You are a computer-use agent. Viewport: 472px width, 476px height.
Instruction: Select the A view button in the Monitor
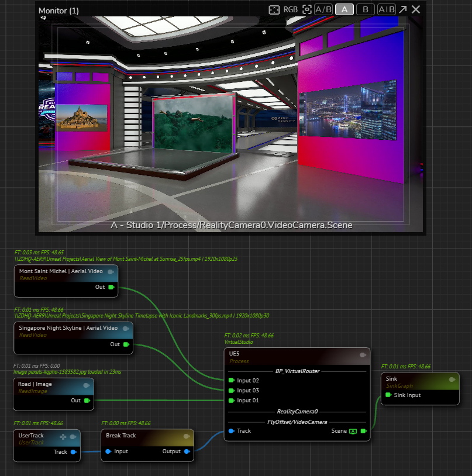(344, 9)
